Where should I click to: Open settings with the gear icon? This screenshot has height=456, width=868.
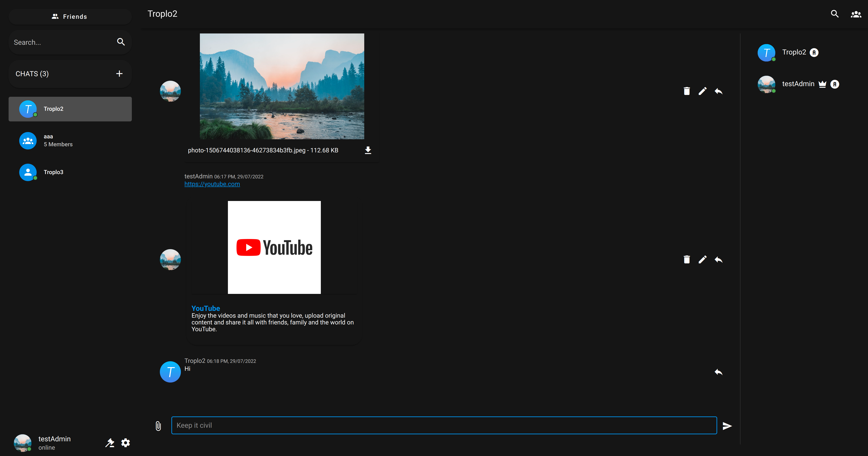point(126,443)
